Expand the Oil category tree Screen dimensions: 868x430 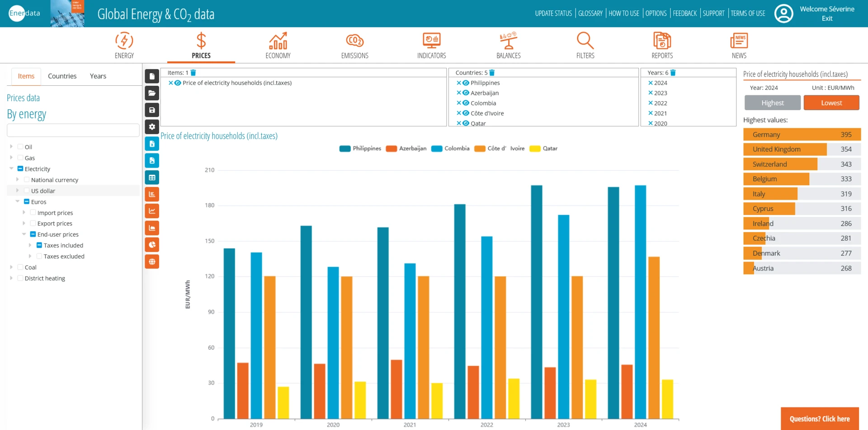10,146
